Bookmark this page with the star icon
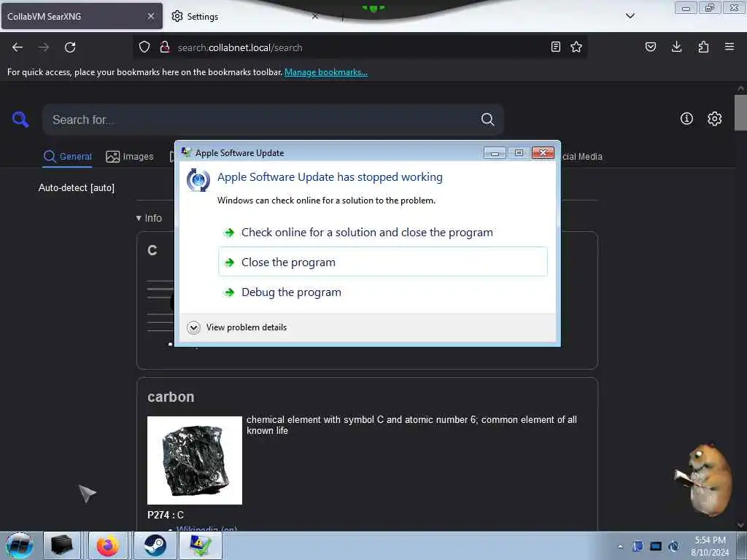Image resolution: width=747 pixels, height=560 pixels. click(x=576, y=47)
